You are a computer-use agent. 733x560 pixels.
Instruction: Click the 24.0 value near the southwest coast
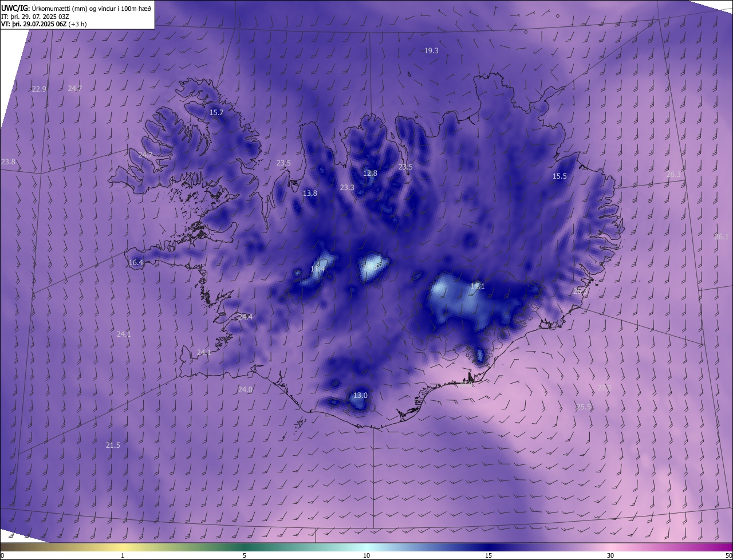point(245,389)
